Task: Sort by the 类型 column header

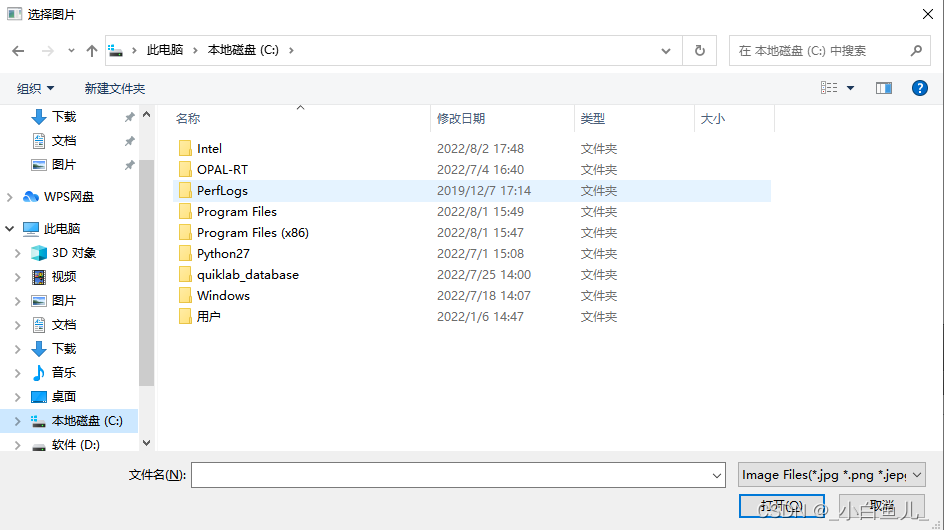Action: (x=592, y=119)
